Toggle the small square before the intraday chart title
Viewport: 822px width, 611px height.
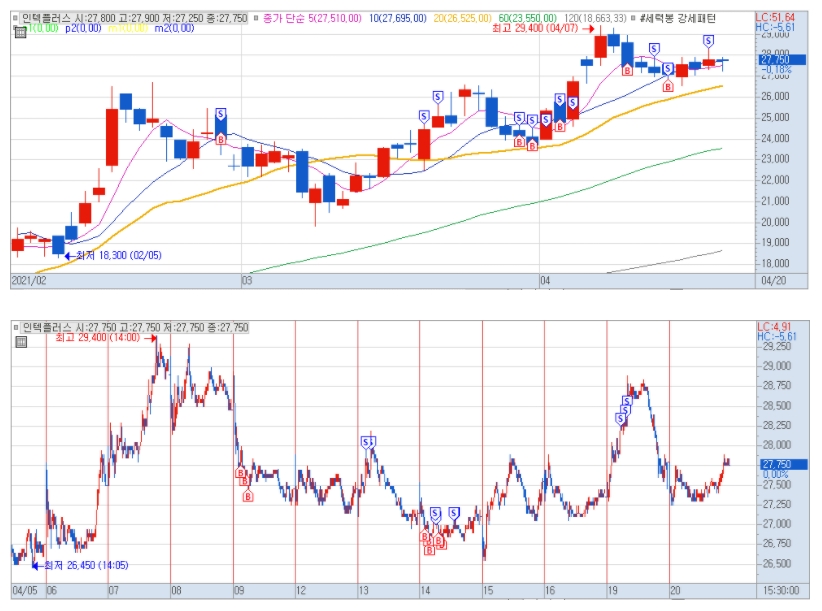15,328
